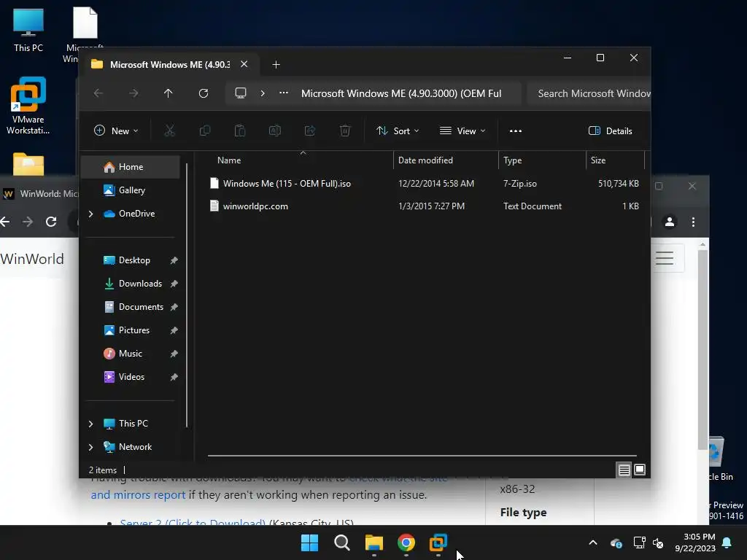This screenshot has width=747, height=560.
Task: Select This PC desktop icon
Action: [x=28, y=29]
